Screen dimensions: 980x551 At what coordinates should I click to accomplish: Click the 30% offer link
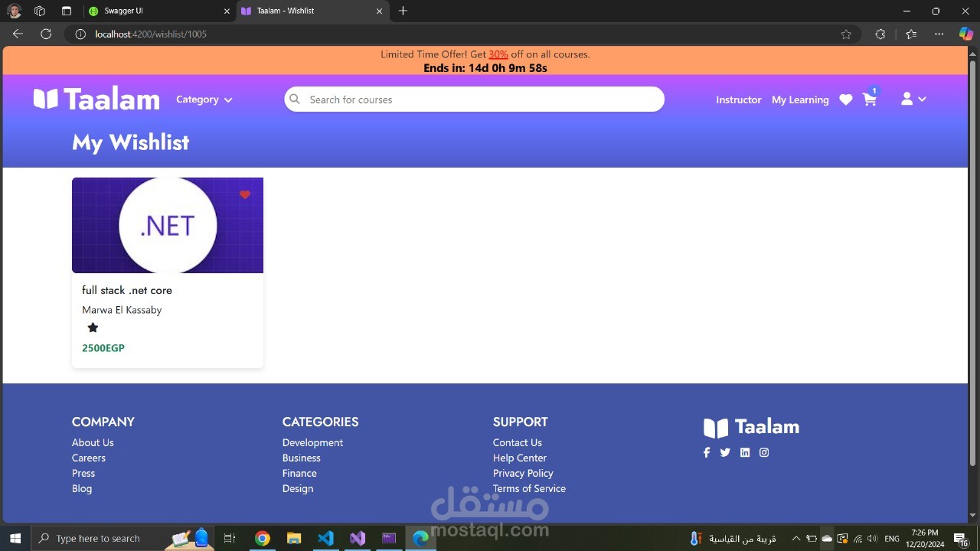tap(498, 54)
